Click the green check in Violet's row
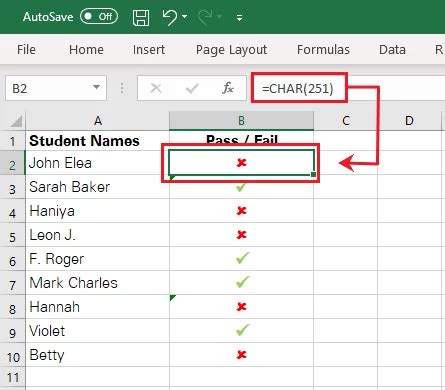 click(x=242, y=330)
